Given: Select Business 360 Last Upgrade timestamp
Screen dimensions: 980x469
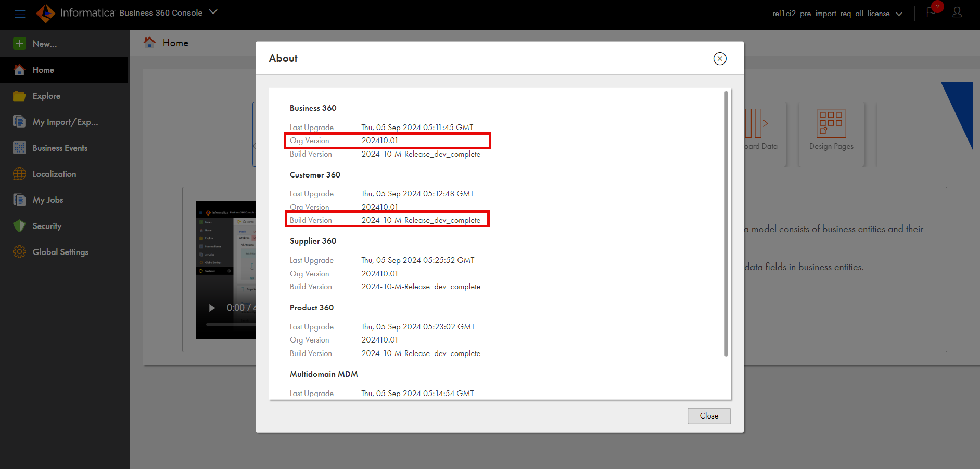Looking at the screenshot, I should (x=417, y=128).
